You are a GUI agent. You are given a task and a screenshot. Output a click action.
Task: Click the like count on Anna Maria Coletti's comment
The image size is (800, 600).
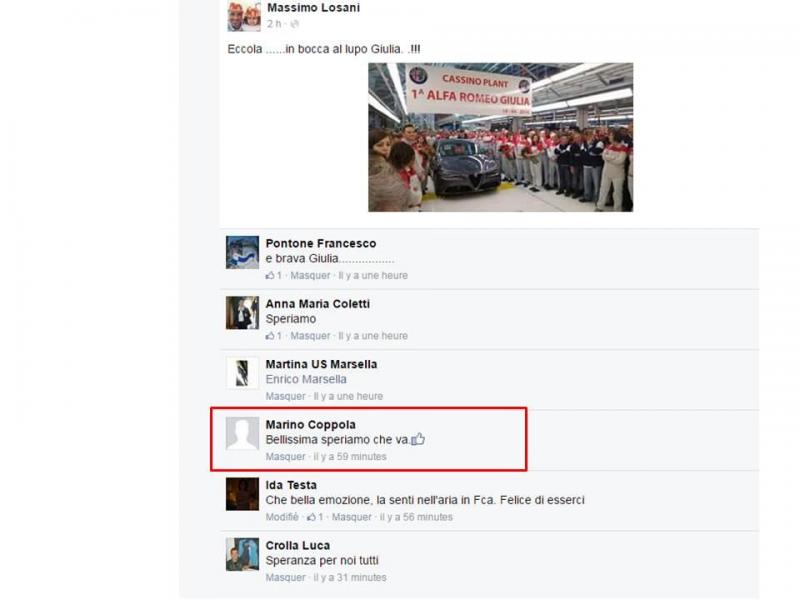[x=273, y=336]
